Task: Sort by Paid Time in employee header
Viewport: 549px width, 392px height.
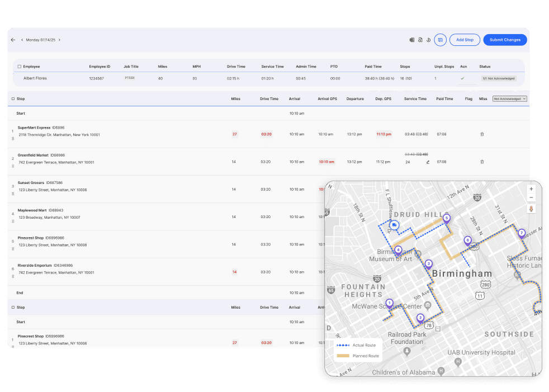Action: [373, 67]
